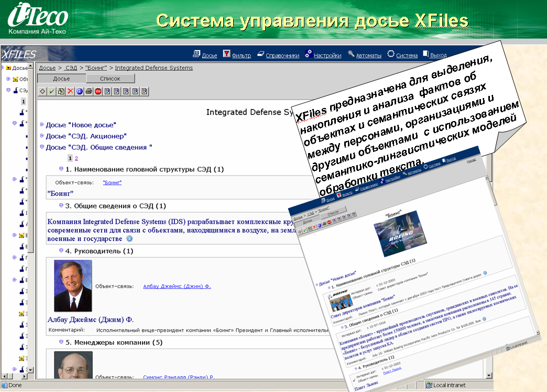Viewport: 547px width, 392px height.
Task: Click the i-Teco company logo
Action: click(38, 19)
